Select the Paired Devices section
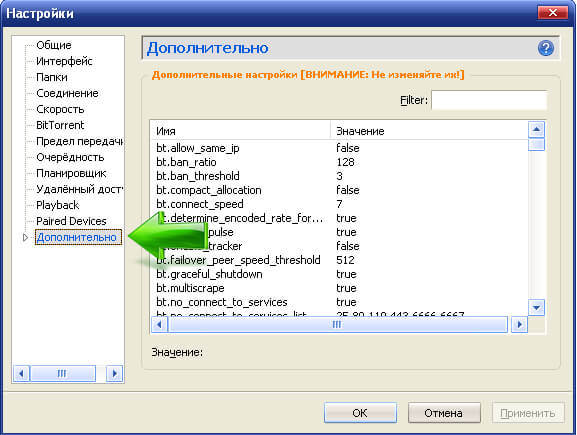The width and height of the screenshot is (577, 435). (x=71, y=221)
